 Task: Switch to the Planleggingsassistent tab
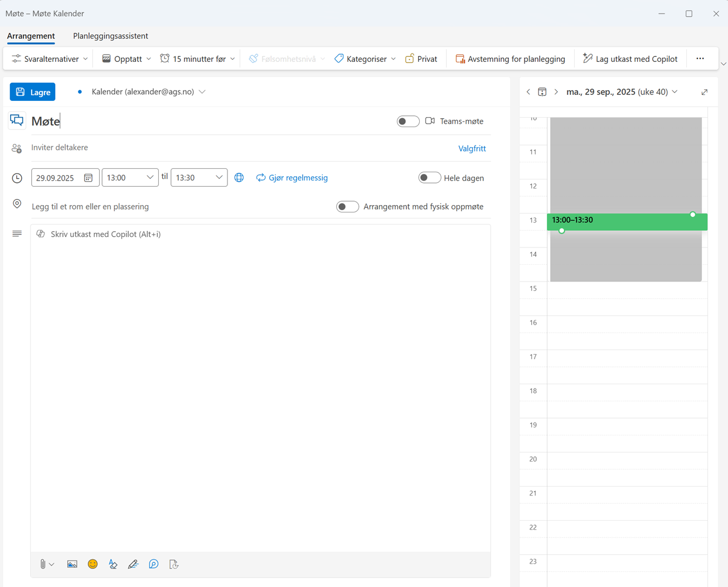[110, 36]
